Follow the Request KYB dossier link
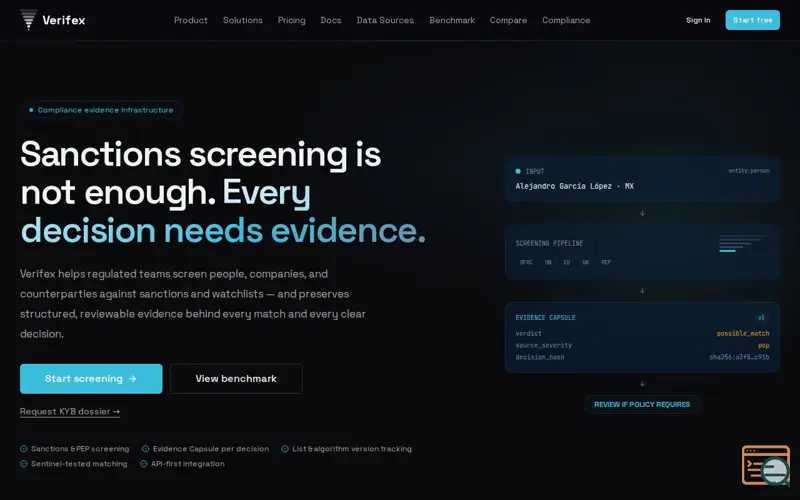Screen dimensions: 800x500 coord(70,412)
